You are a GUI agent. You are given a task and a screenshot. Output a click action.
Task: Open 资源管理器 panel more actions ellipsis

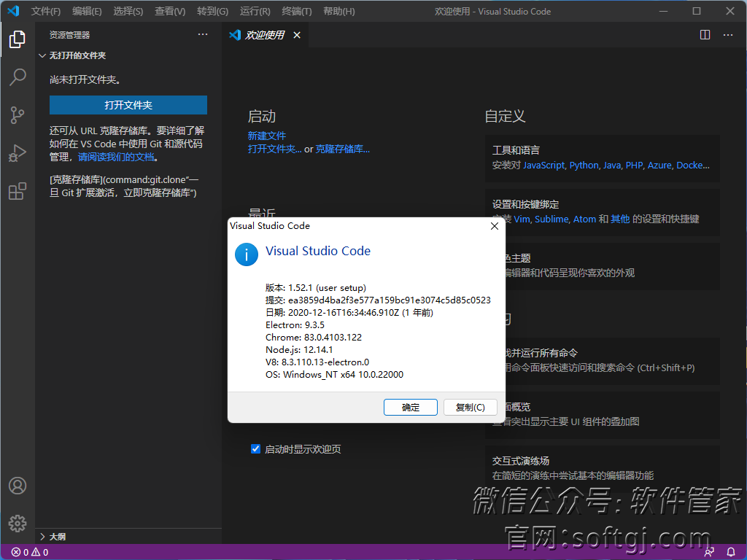click(203, 35)
